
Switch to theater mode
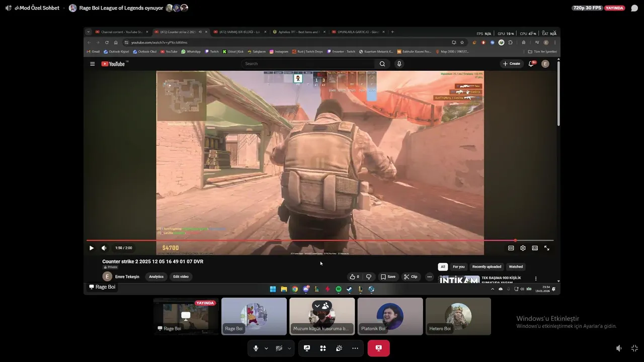(535, 248)
